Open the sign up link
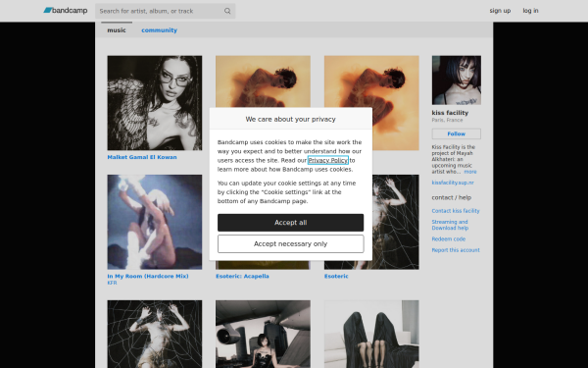Image resolution: width=588 pixels, height=368 pixels. 500,11
